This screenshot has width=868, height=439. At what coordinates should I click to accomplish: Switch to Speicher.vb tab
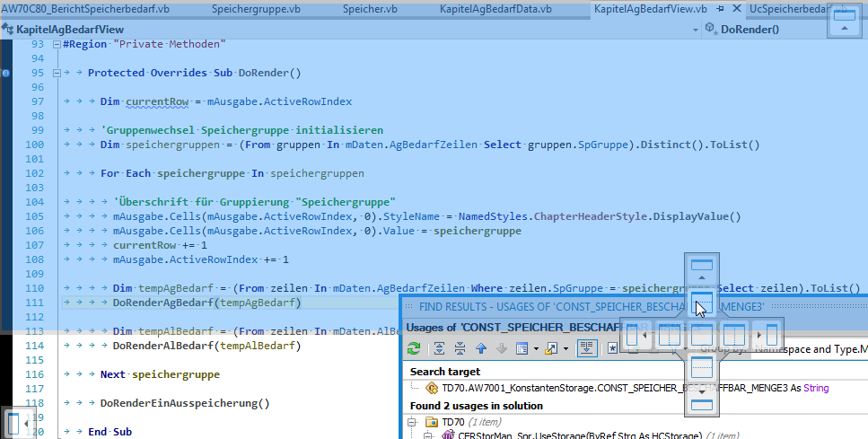(x=369, y=9)
